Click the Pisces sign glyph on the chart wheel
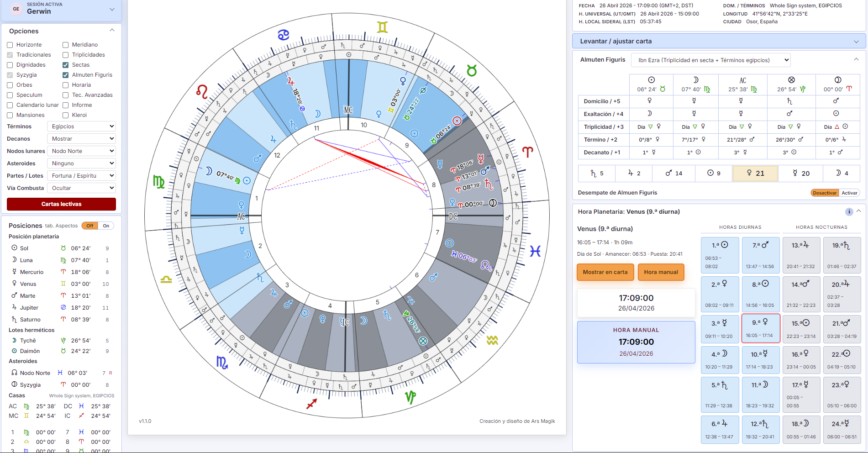Viewport: 868px width, 453px height. 535,251
